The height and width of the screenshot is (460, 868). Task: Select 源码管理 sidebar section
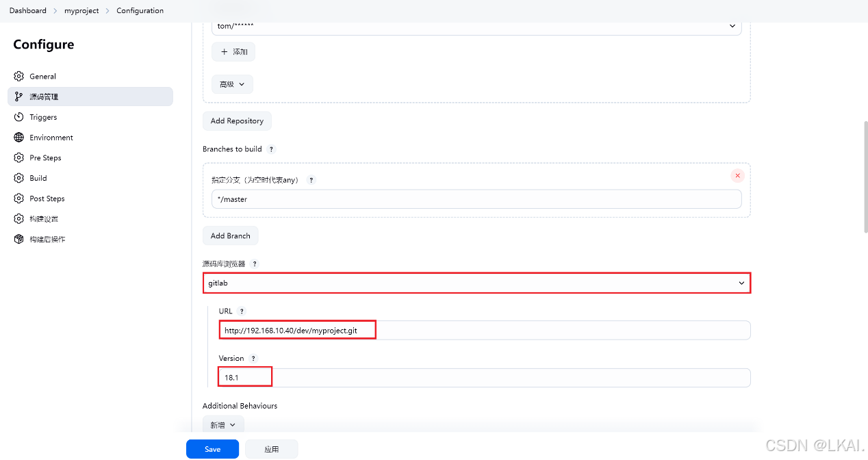coord(90,97)
